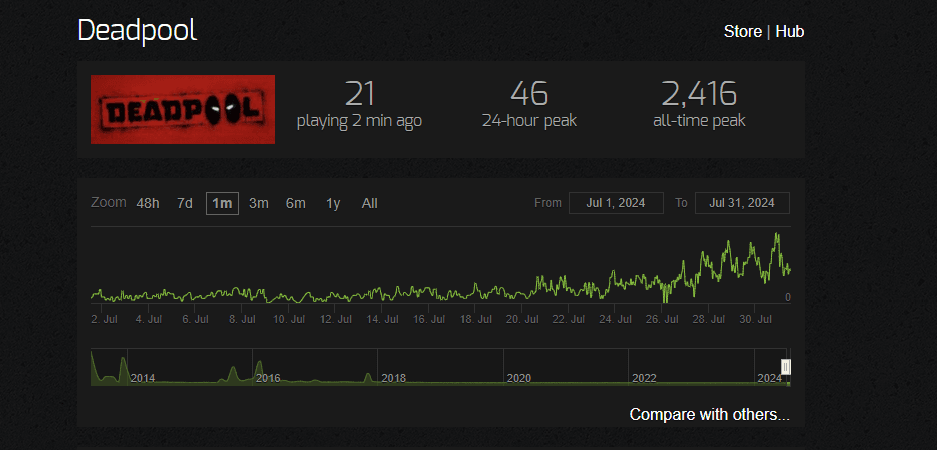Click the To date field

pos(742,203)
